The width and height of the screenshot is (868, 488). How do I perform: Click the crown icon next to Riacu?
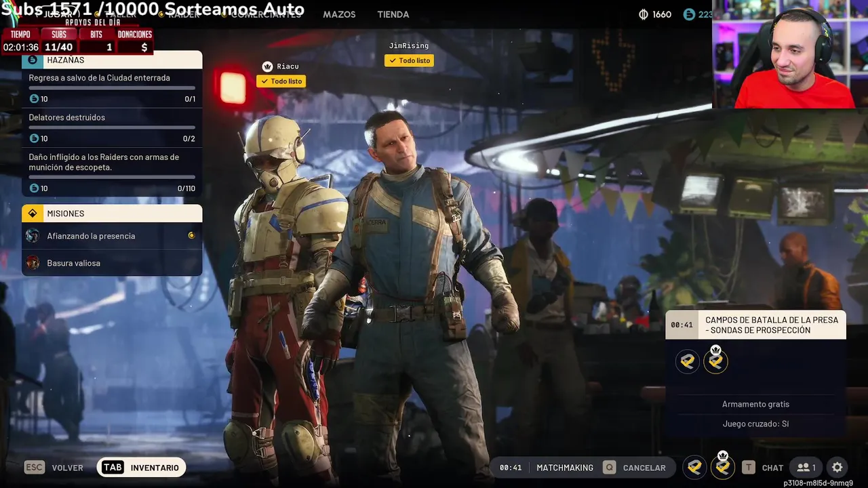click(x=267, y=66)
